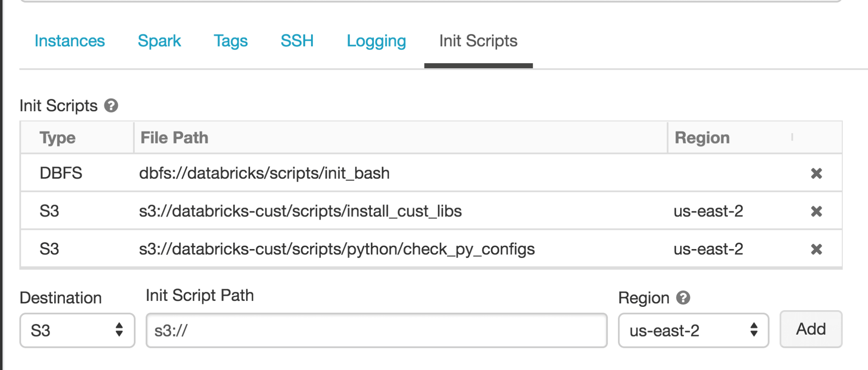Viewport: 868px width, 370px height.
Task: Click the Type column header
Action: (x=58, y=138)
